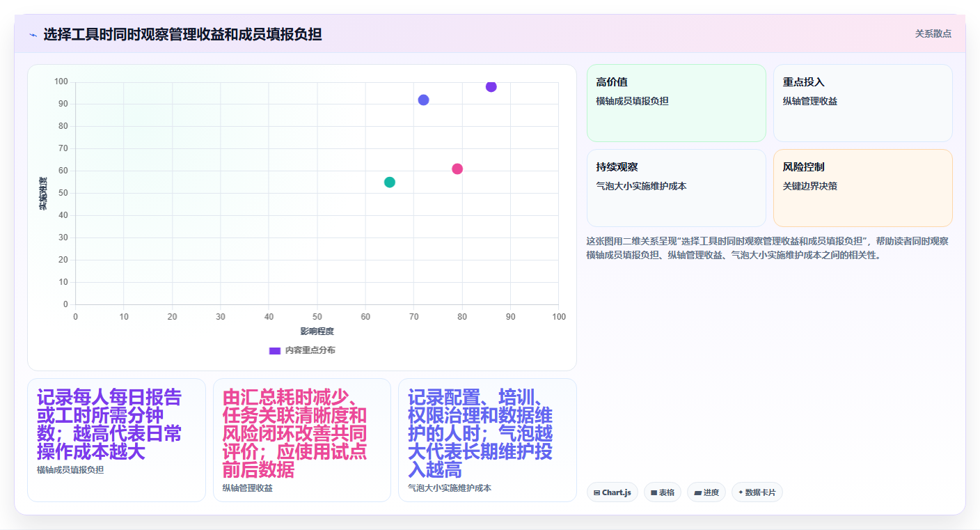Click the description paragraph starting 这张图用二维关系
Screen dimensions: 980x530
click(x=768, y=248)
